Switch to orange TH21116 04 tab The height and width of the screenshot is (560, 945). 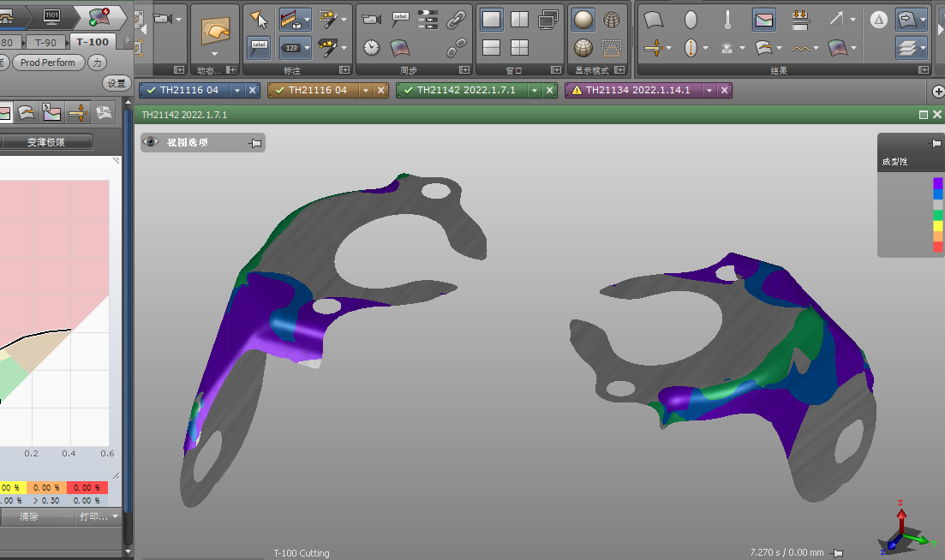point(317,90)
